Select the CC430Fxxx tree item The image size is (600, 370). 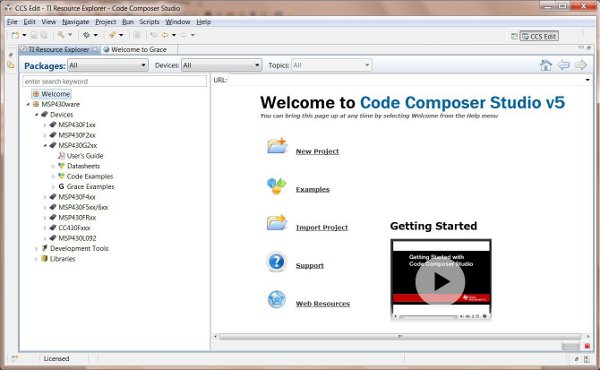point(74,228)
